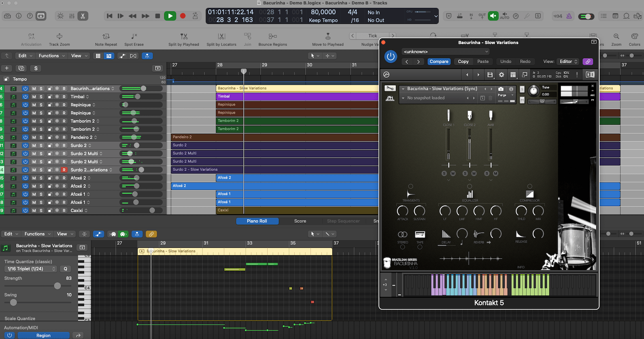Go to beginning of project
The height and width of the screenshot is (339, 644).
coord(109,16)
